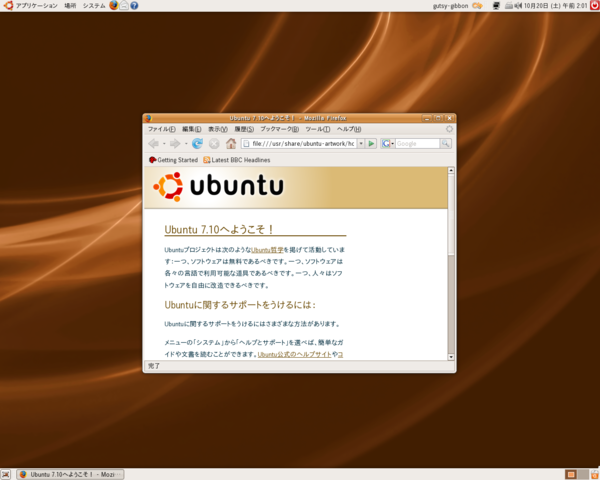Screen dimensions: 600x480
Task: Open the Latest BBC Headlines feed bookmark
Action: point(237,160)
